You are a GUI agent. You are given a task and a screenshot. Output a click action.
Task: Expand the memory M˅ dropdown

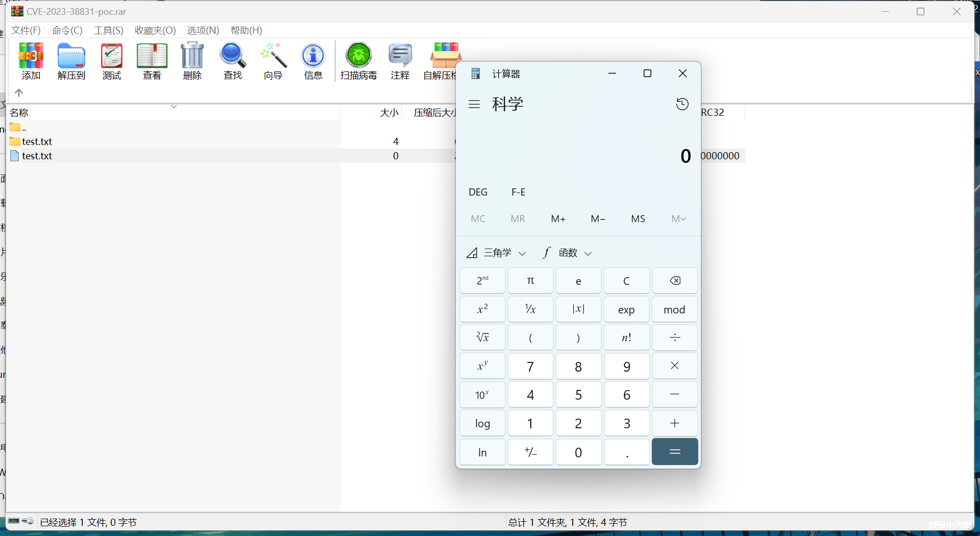678,218
